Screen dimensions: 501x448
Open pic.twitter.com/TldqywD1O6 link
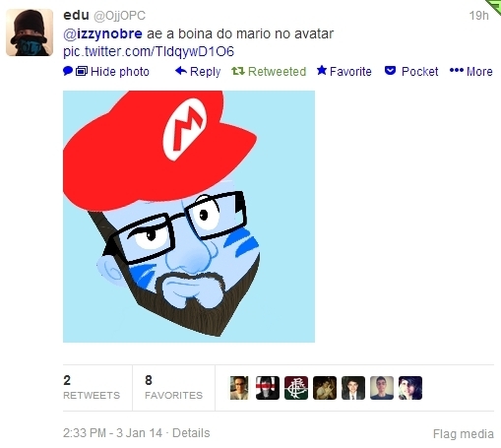pos(149,52)
